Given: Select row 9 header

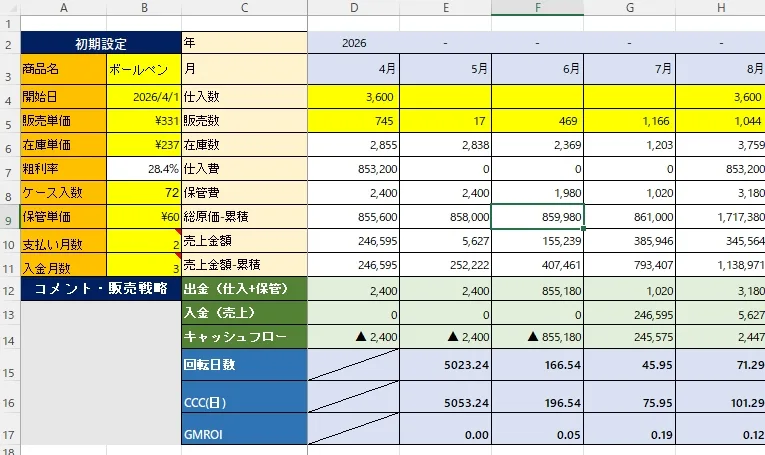Looking at the screenshot, I should click(x=8, y=217).
